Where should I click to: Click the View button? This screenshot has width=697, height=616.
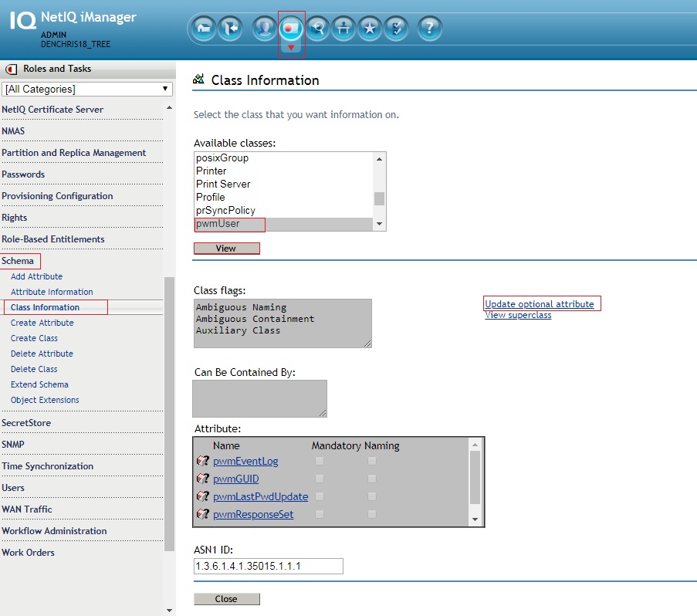tap(227, 249)
